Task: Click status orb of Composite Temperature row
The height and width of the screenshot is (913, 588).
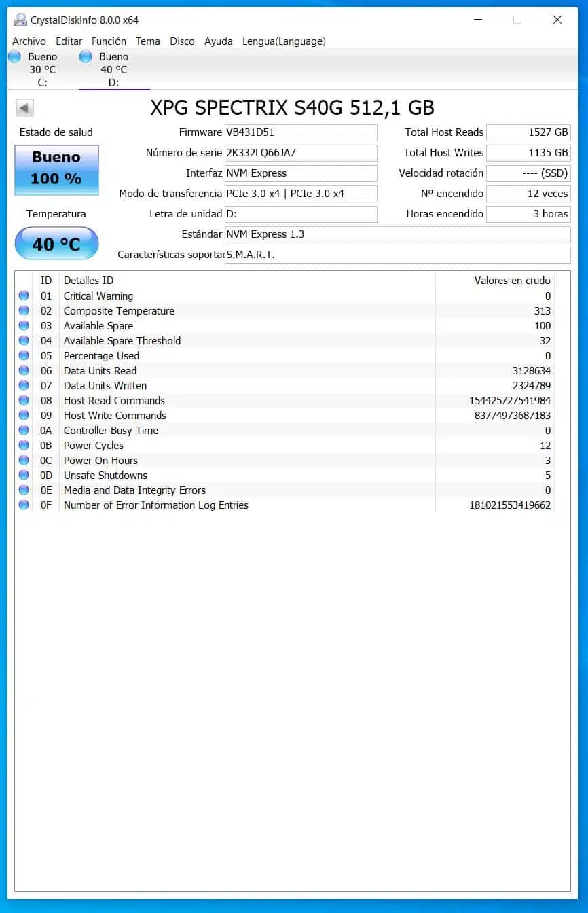Action: click(24, 310)
